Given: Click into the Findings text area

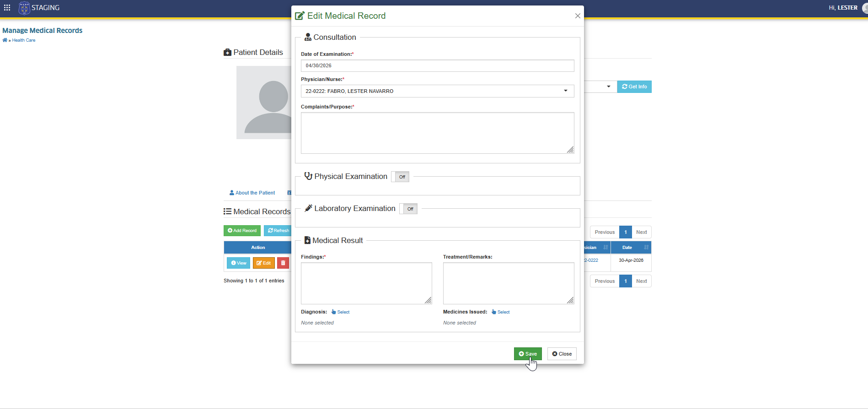Looking at the screenshot, I should pos(366,283).
